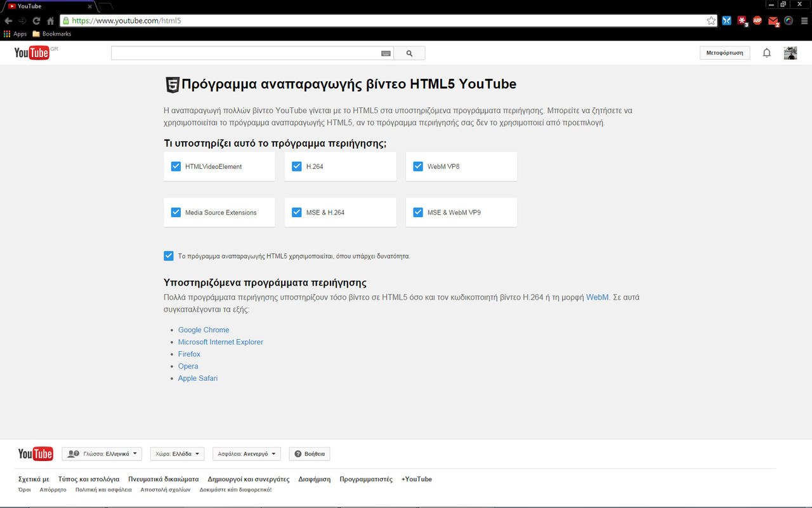The height and width of the screenshot is (508, 812).
Task: Click the Μεταφόρτωση upload button
Action: [724, 53]
